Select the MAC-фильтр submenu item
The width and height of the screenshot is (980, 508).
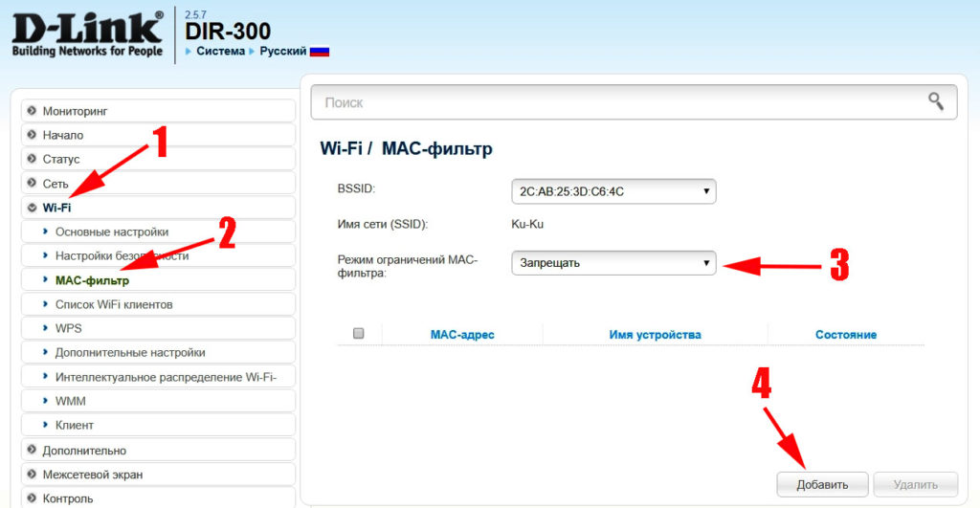point(158,280)
